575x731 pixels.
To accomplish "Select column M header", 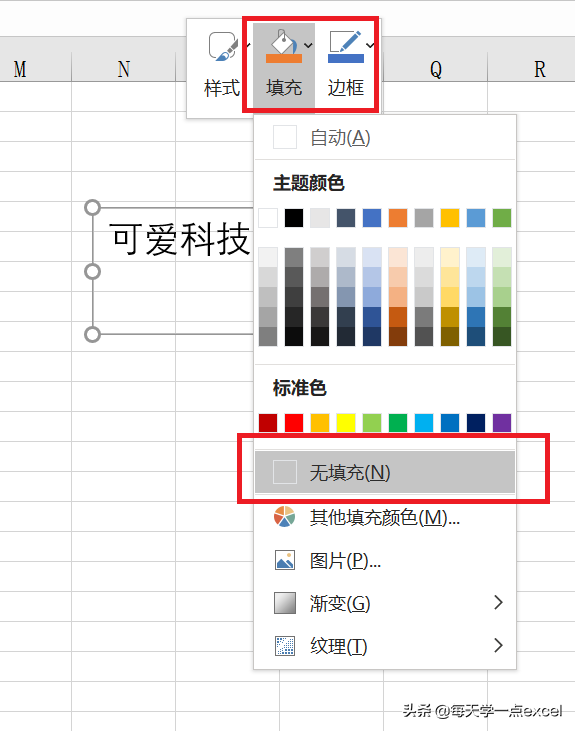I will [x=20, y=69].
